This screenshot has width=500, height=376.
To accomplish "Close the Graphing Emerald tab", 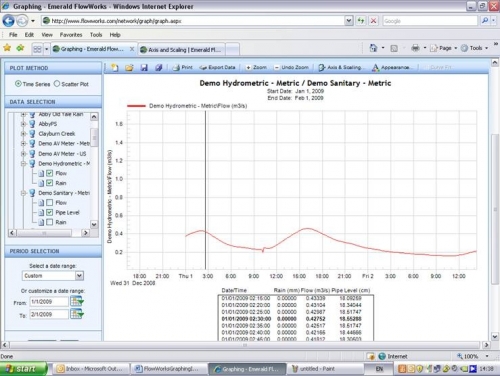I will 132,49.
